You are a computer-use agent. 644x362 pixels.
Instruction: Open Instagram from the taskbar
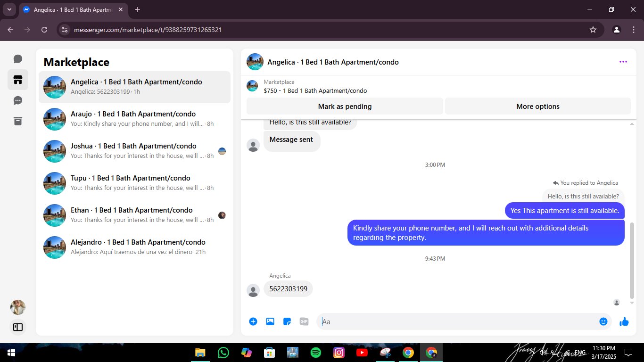[339, 353]
